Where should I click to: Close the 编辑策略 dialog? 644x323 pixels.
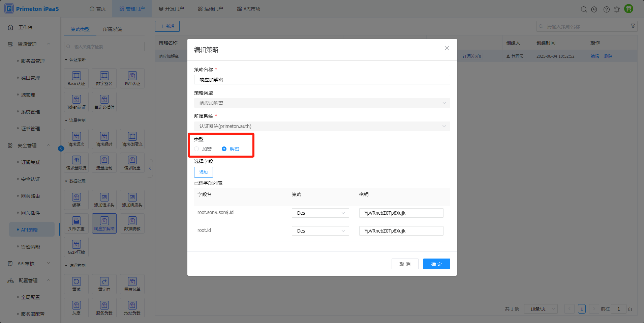(447, 48)
